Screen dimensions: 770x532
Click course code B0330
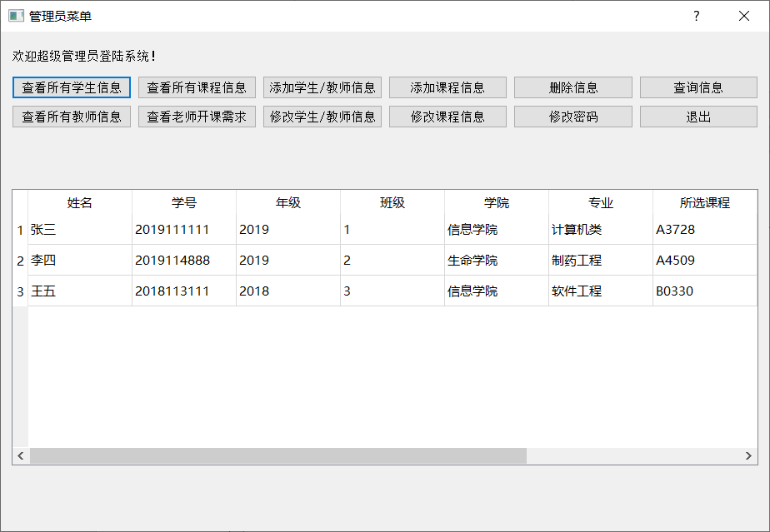[x=705, y=291]
